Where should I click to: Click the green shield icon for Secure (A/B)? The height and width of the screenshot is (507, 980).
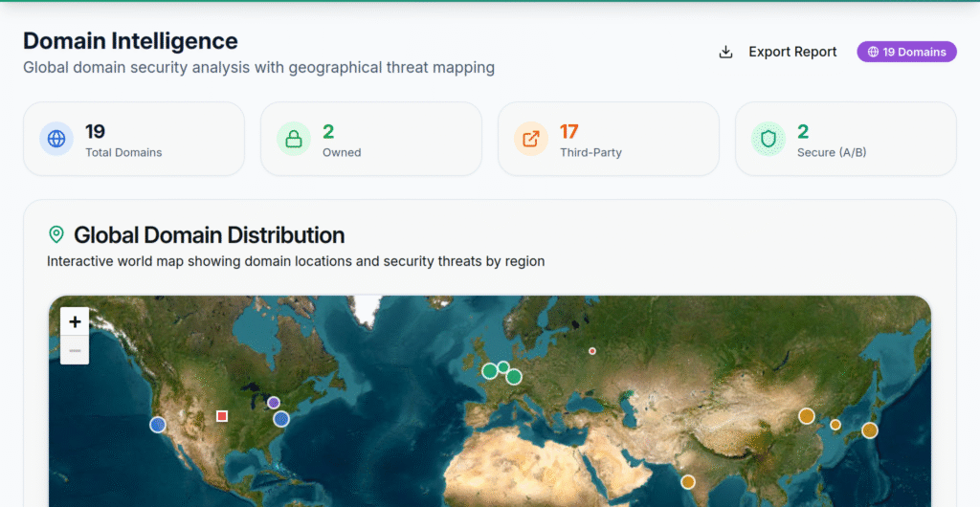768,139
